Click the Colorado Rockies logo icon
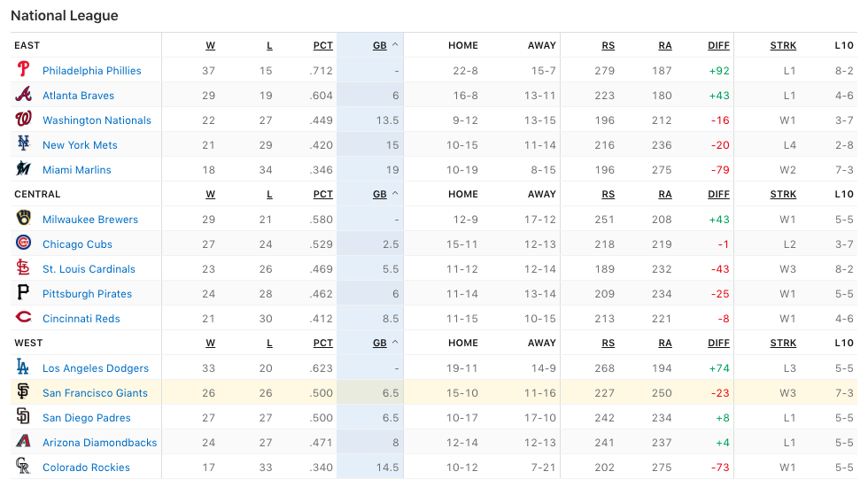This screenshot has height=487, width=868. click(23, 467)
